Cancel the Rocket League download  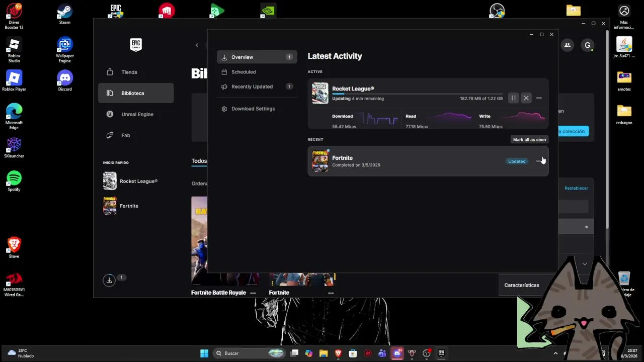526,98
